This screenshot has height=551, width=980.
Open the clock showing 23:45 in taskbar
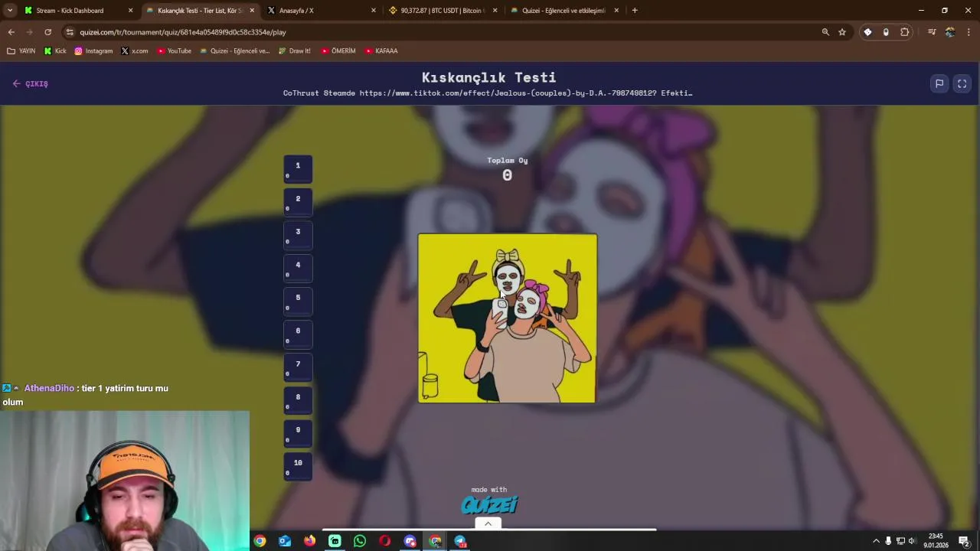936,541
